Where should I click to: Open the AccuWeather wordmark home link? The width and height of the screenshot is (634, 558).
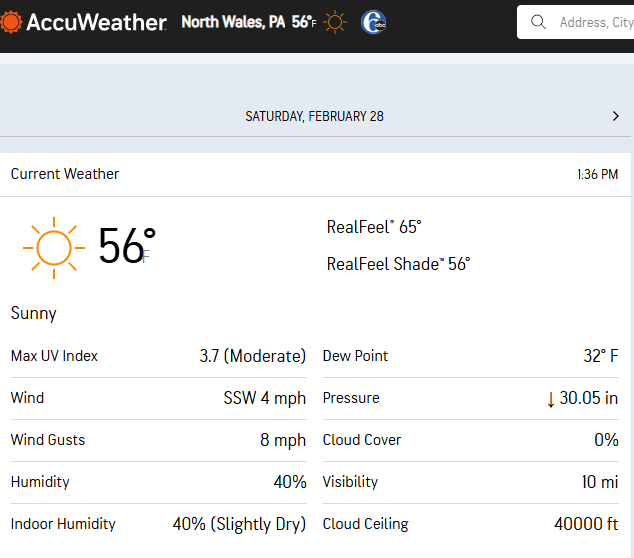coord(96,22)
